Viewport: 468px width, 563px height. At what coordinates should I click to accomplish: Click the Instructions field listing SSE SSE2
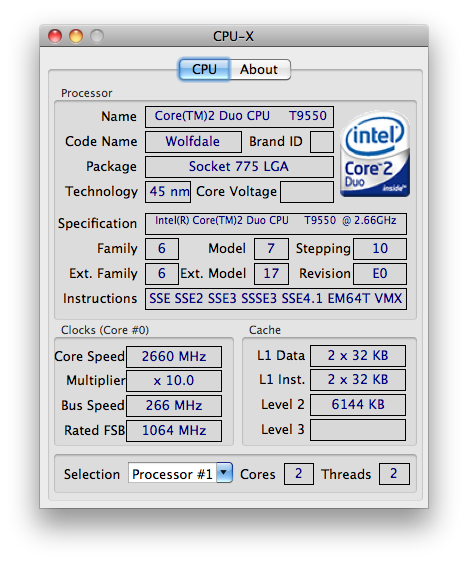[x=276, y=299]
